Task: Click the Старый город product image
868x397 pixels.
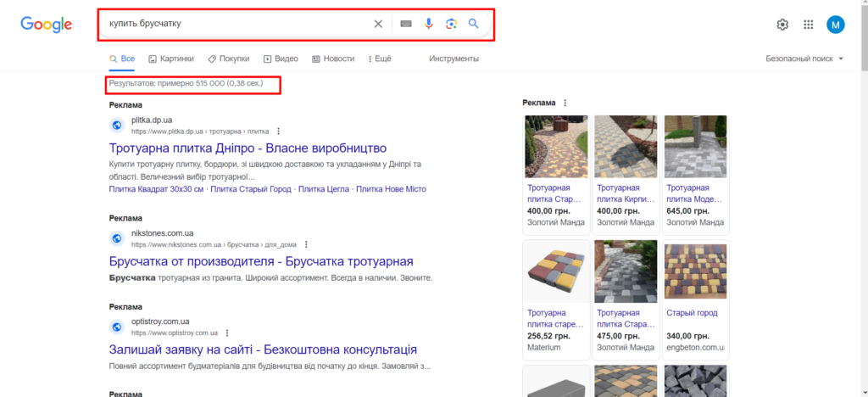Action: tap(695, 271)
